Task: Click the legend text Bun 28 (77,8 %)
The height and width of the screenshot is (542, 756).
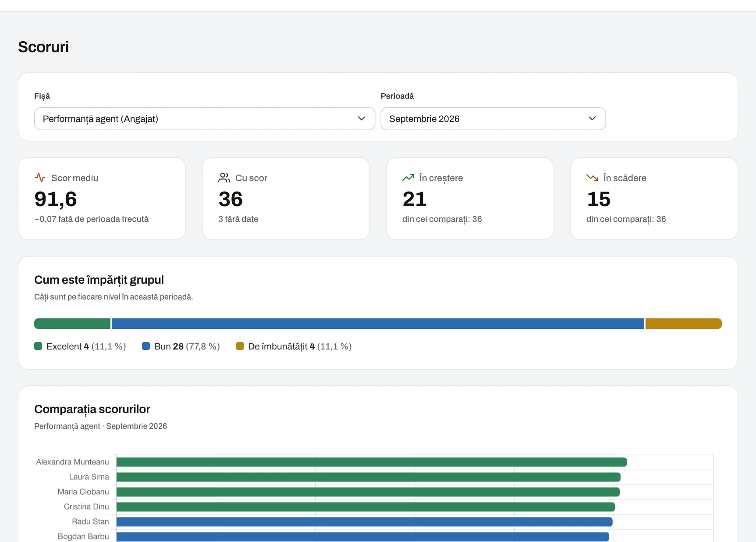Action: coord(187,346)
